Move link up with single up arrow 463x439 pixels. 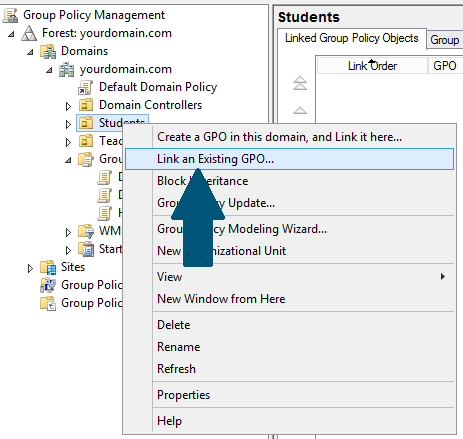[300, 110]
